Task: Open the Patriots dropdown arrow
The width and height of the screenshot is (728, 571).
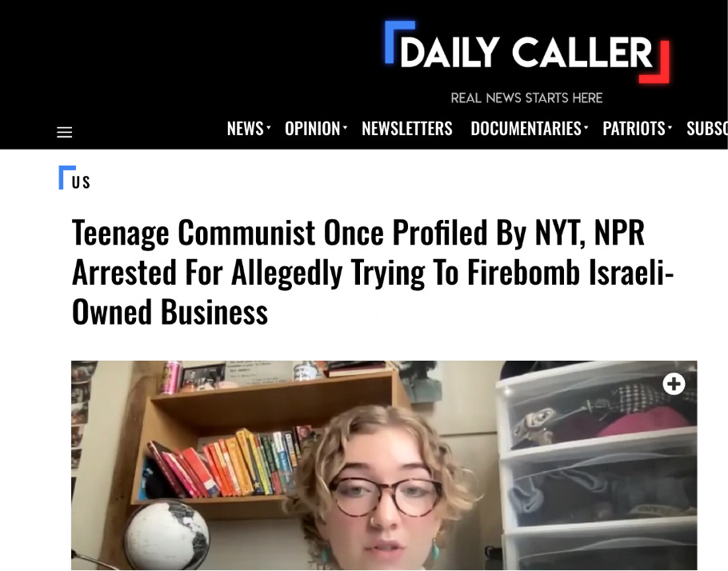Action: point(670,126)
